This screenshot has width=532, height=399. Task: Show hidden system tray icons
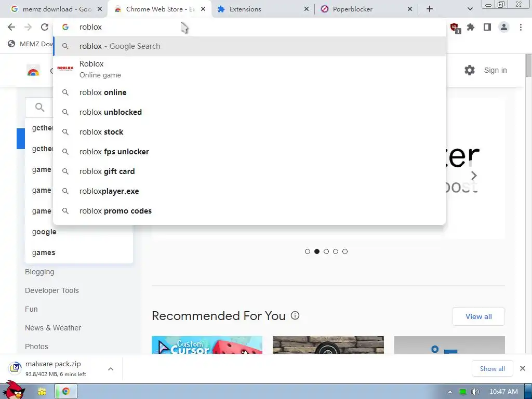click(x=450, y=392)
